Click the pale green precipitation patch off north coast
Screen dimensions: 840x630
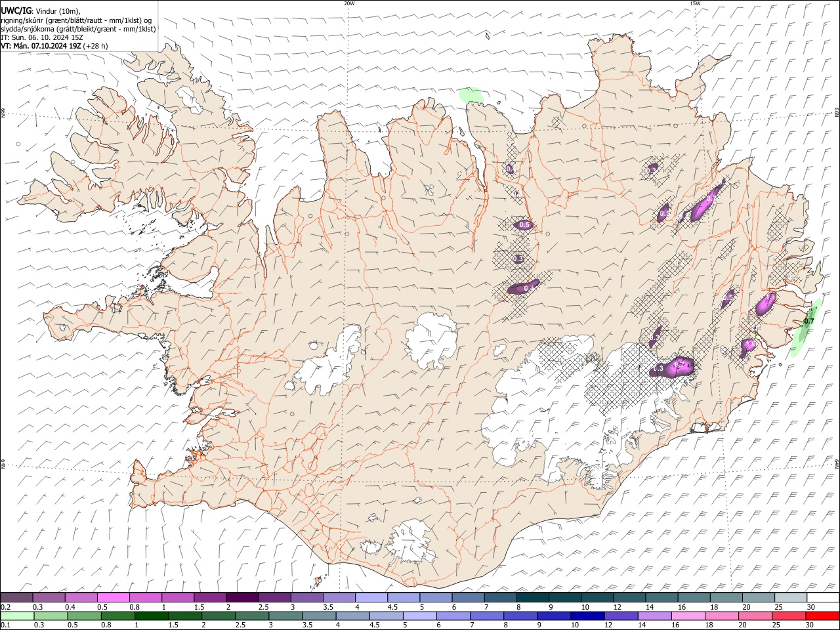471,95
